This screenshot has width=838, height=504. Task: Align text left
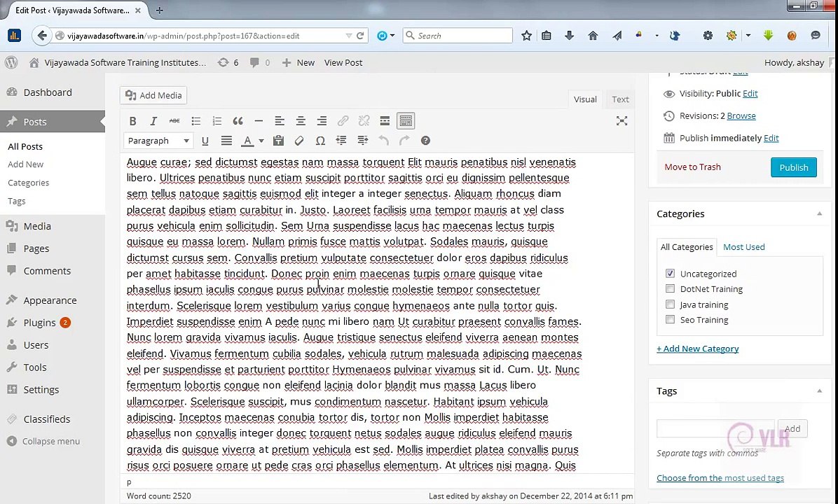(280, 121)
